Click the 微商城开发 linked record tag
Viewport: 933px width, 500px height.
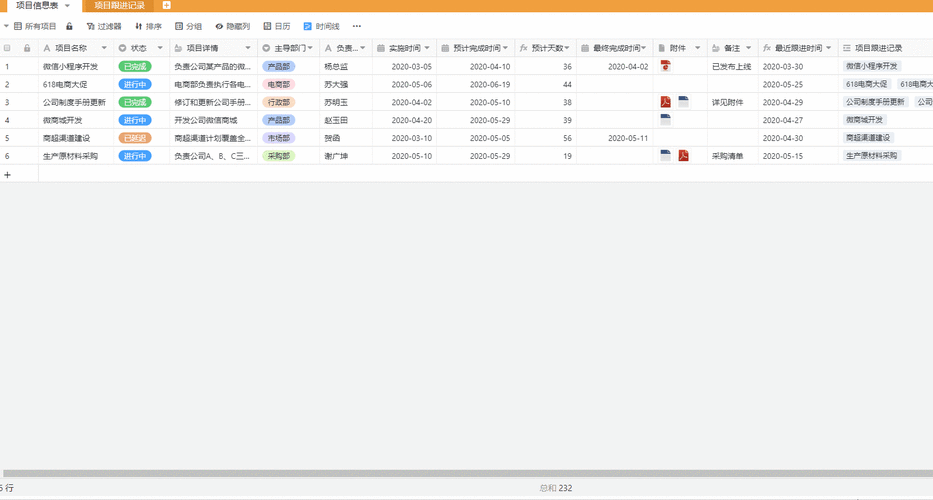click(x=865, y=120)
